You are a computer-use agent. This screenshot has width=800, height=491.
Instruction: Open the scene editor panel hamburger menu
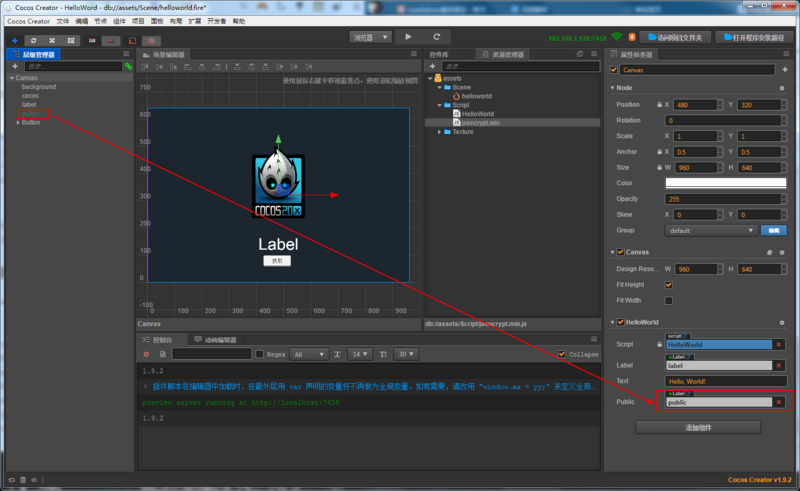pos(414,54)
